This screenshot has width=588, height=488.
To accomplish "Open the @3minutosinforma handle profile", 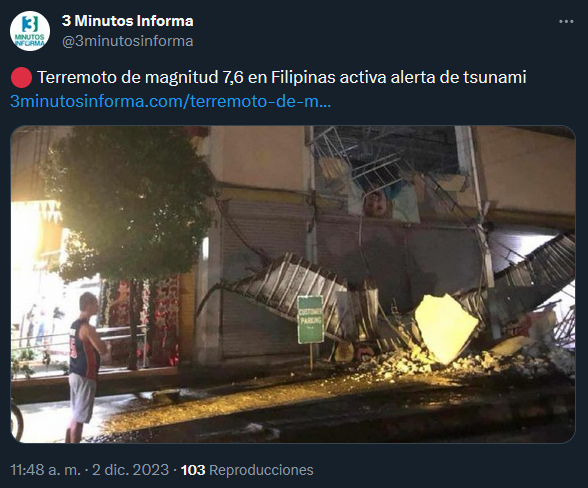I will click(x=128, y=41).
